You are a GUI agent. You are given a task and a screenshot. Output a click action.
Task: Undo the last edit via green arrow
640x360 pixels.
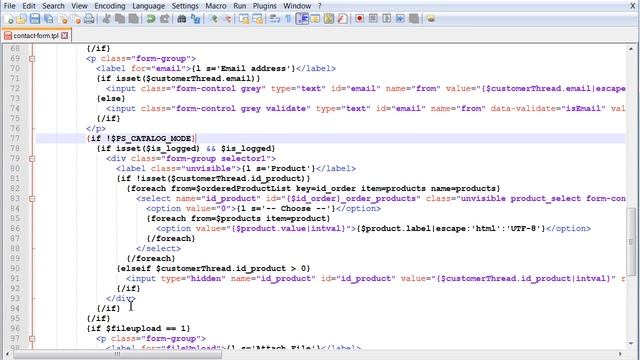pos(151,19)
